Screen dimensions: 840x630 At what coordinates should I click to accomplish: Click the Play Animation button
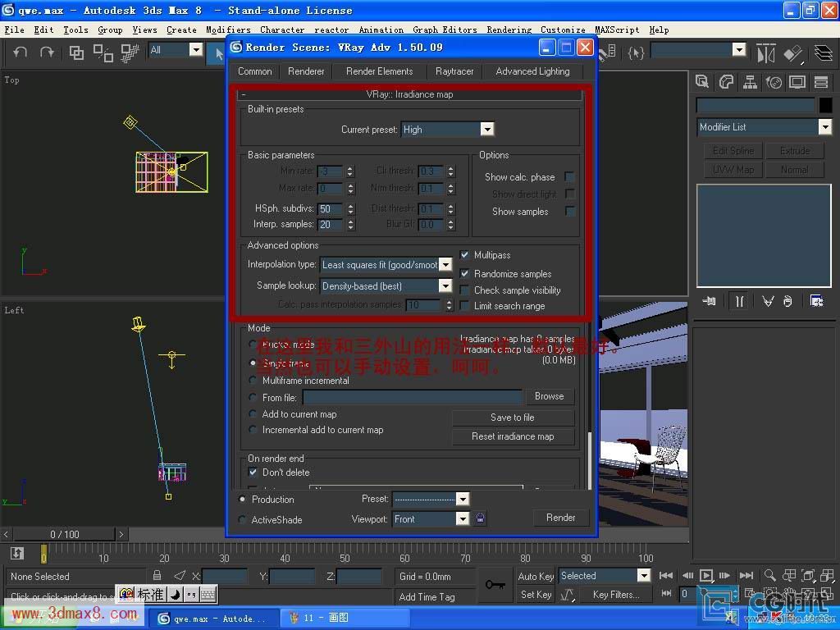pos(706,576)
